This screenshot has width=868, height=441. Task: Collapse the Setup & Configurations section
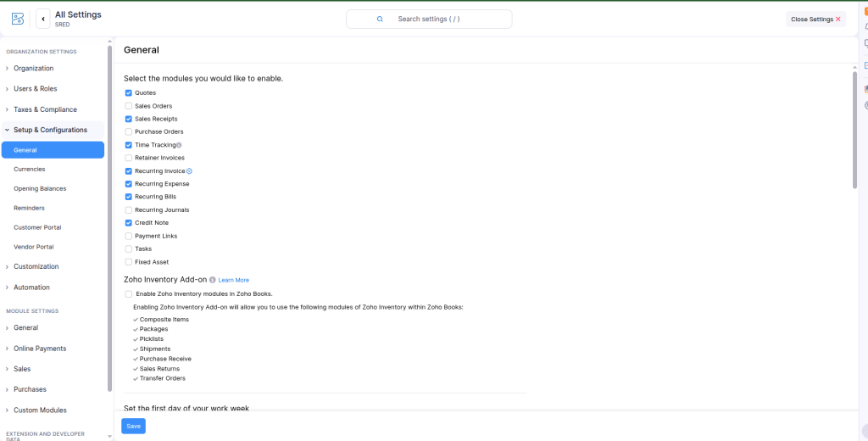[x=53, y=130]
